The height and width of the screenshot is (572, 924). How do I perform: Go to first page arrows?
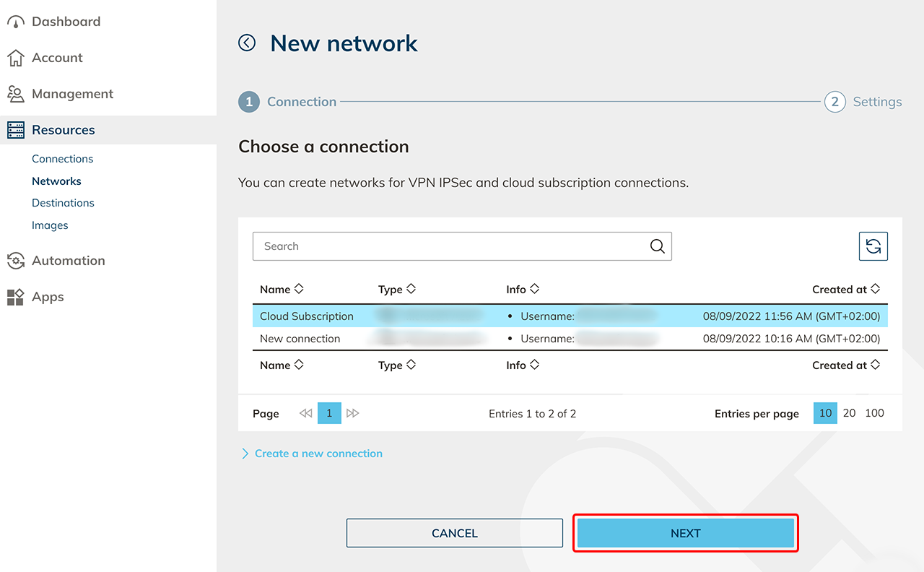tap(305, 413)
